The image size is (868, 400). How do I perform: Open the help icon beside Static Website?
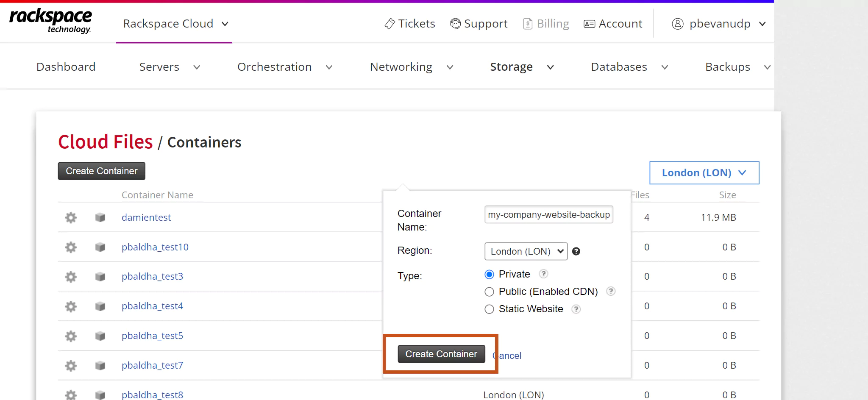[x=576, y=309]
